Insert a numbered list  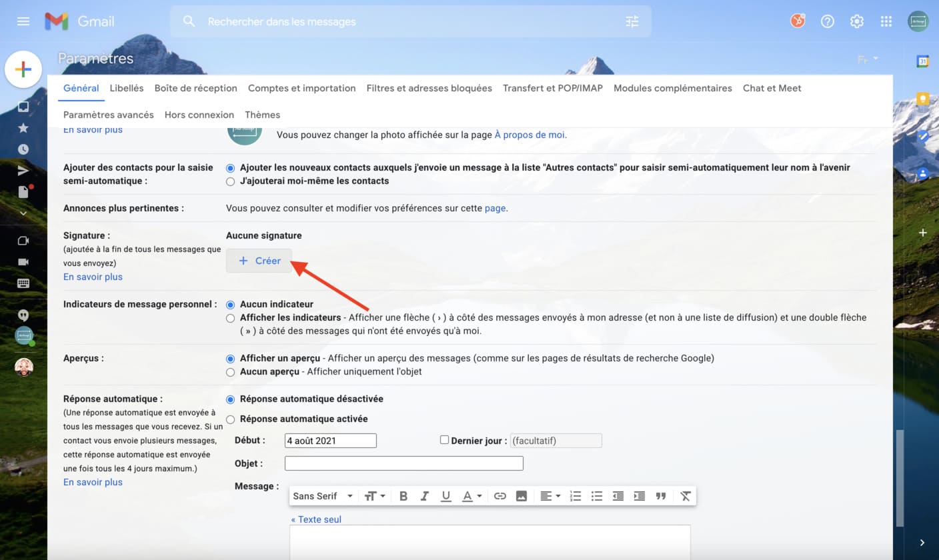tap(576, 496)
